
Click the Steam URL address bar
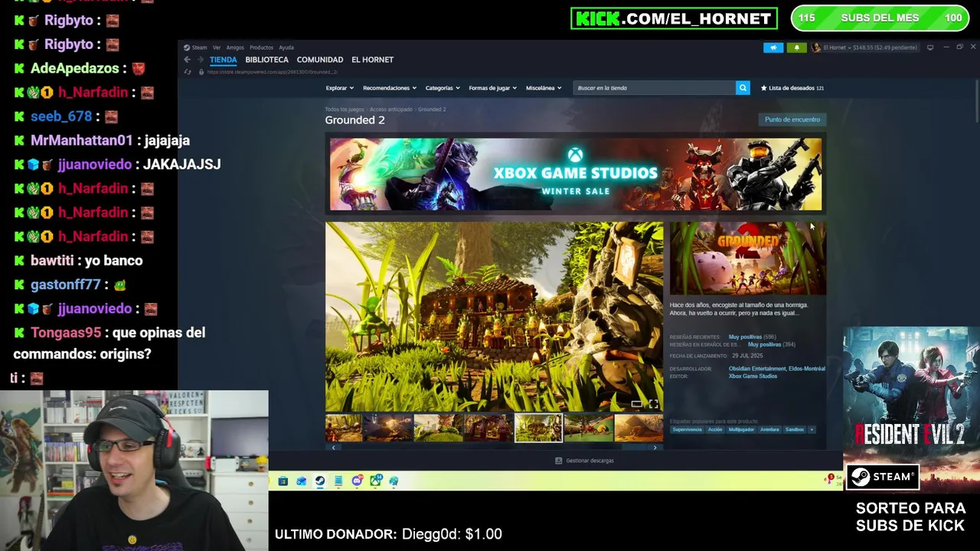(x=272, y=72)
